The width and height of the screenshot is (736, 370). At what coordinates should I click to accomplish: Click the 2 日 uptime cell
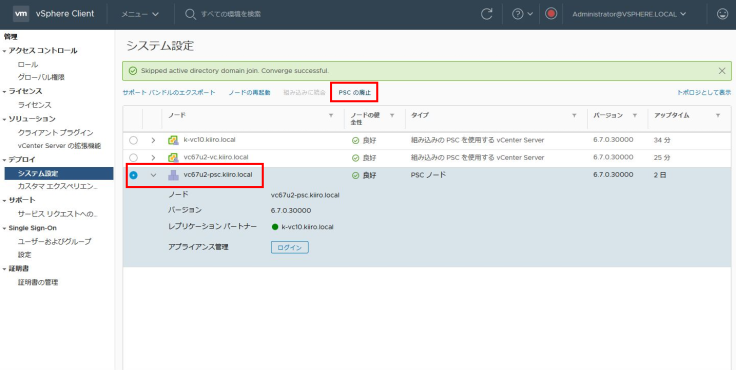(x=660, y=175)
